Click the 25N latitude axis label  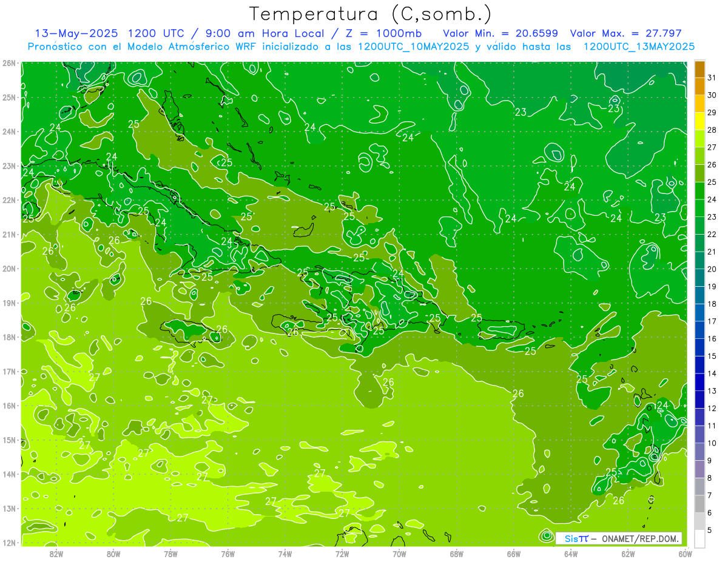click(x=8, y=97)
